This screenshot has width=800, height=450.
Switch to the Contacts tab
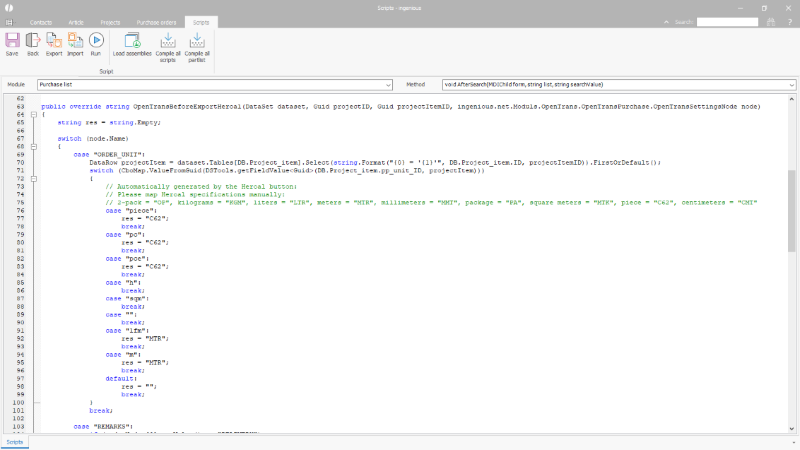(41, 20)
